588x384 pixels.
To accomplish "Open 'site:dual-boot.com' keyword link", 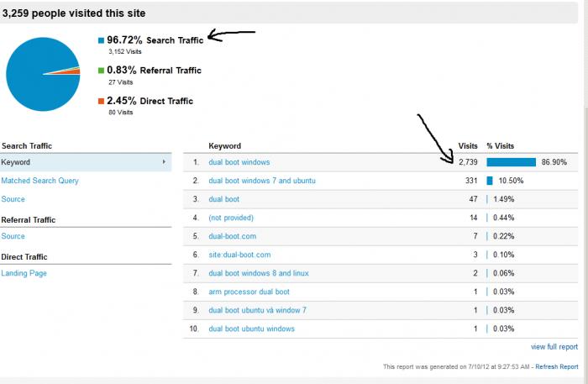I will 239,255.
